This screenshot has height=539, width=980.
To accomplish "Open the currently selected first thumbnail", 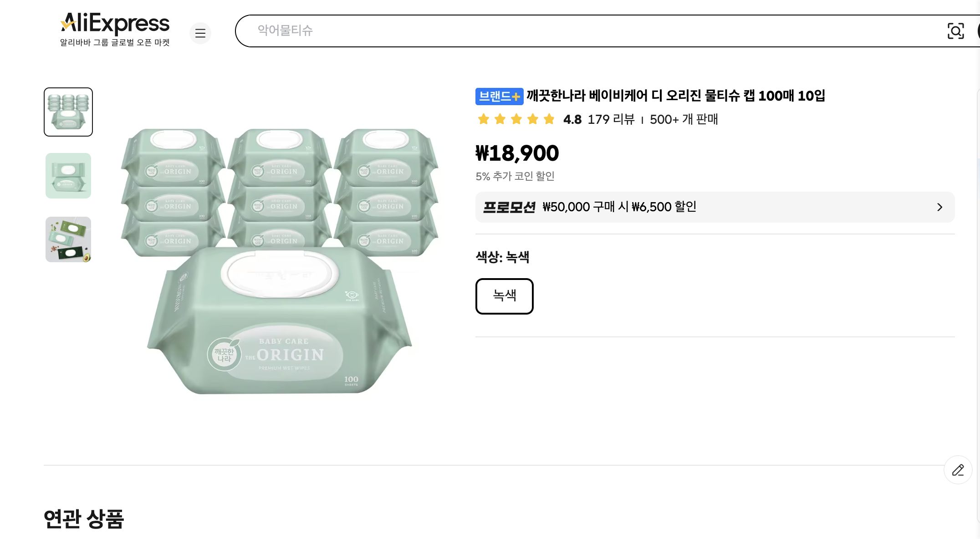I will (x=67, y=112).
